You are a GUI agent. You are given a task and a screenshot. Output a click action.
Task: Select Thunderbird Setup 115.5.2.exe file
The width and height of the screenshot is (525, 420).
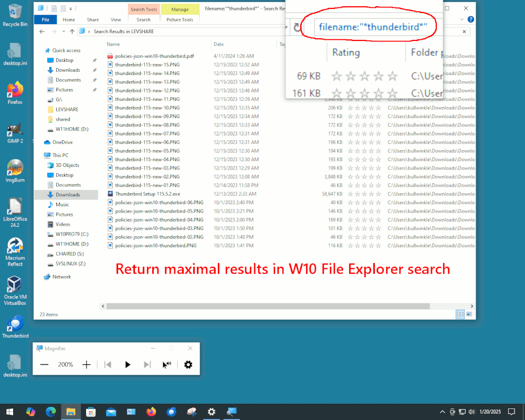click(x=148, y=194)
